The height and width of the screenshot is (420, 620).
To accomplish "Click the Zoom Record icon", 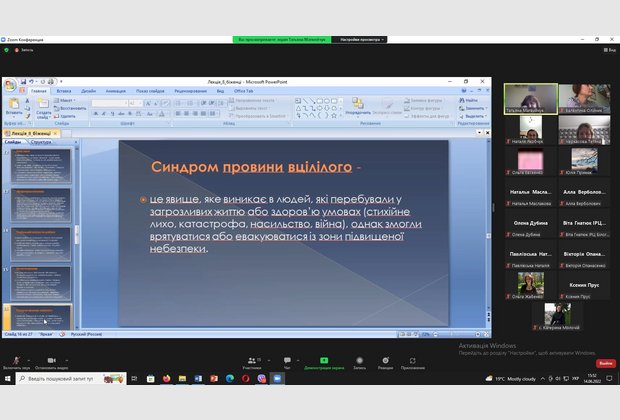I will point(359,361).
